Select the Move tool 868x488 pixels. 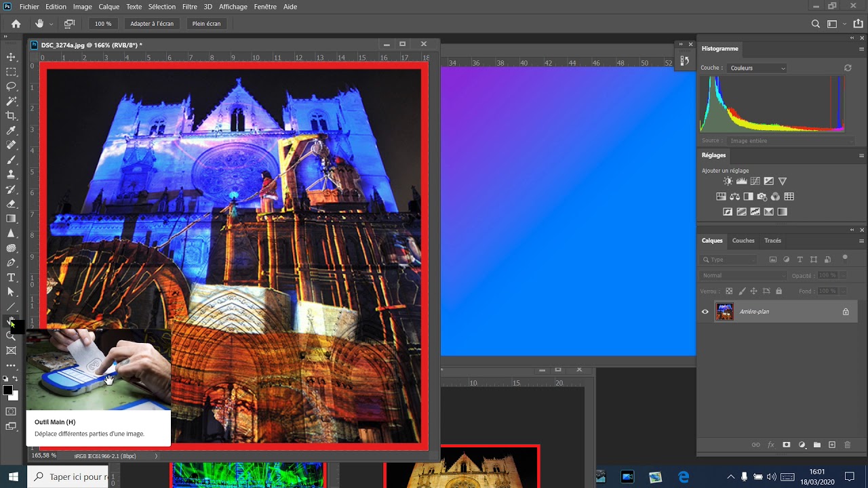point(11,57)
